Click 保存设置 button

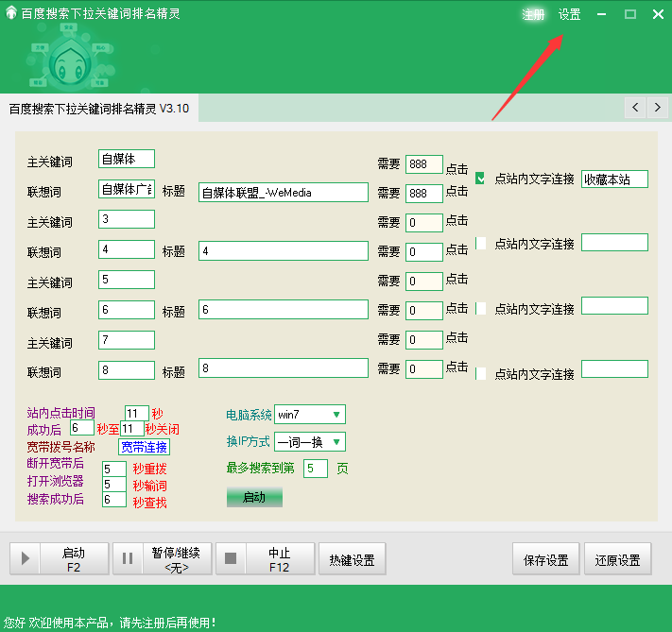(x=545, y=558)
